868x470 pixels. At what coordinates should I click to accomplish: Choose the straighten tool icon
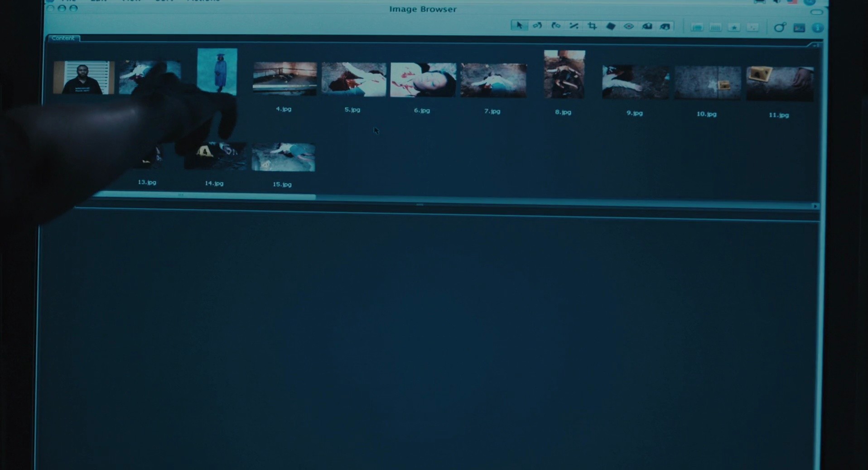pos(574,26)
